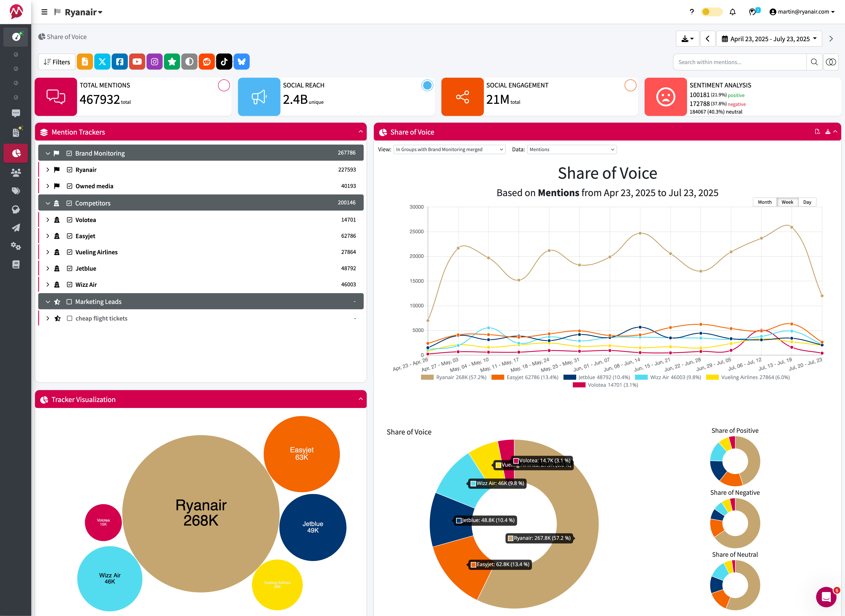The image size is (845, 616).
Task: Enable the cheap flight tickets checkbox
Action: (69, 318)
